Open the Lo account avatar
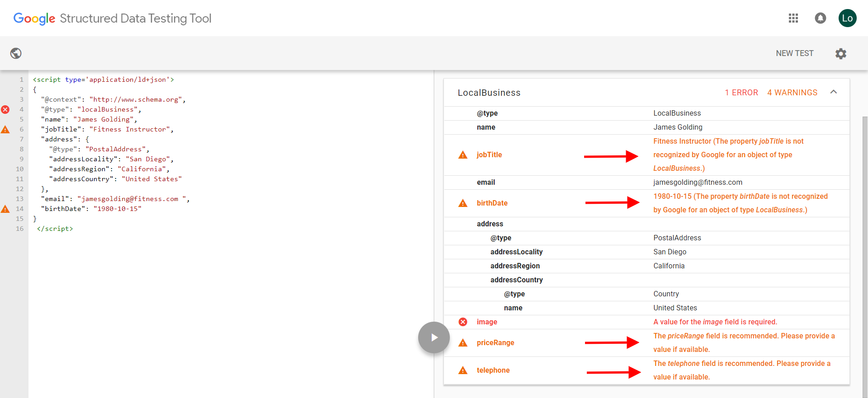The width and height of the screenshot is (868, 398). [848, 18]
